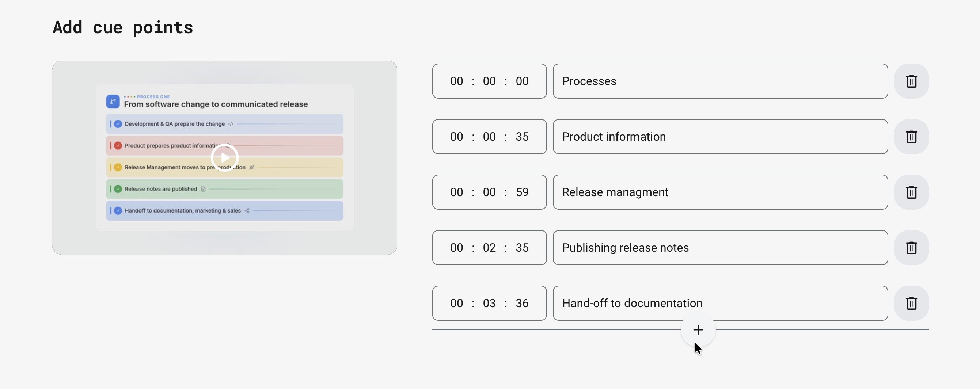Screen dimensions: 980x389
Task: Click the seconds value 35 of Product information
Action: pyautogui.click(x=522, y=137)
